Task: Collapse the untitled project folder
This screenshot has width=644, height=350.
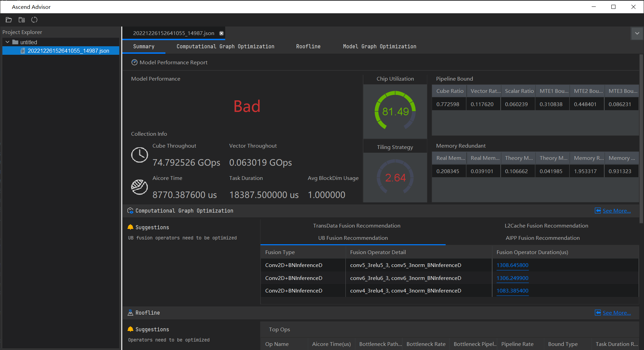Action: point(7,42)
